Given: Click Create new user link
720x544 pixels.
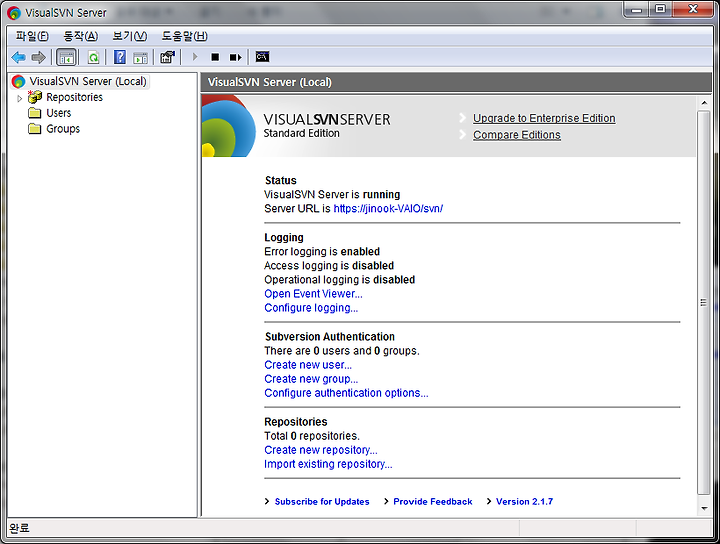Looking at the screenshot, I should 308,365.
